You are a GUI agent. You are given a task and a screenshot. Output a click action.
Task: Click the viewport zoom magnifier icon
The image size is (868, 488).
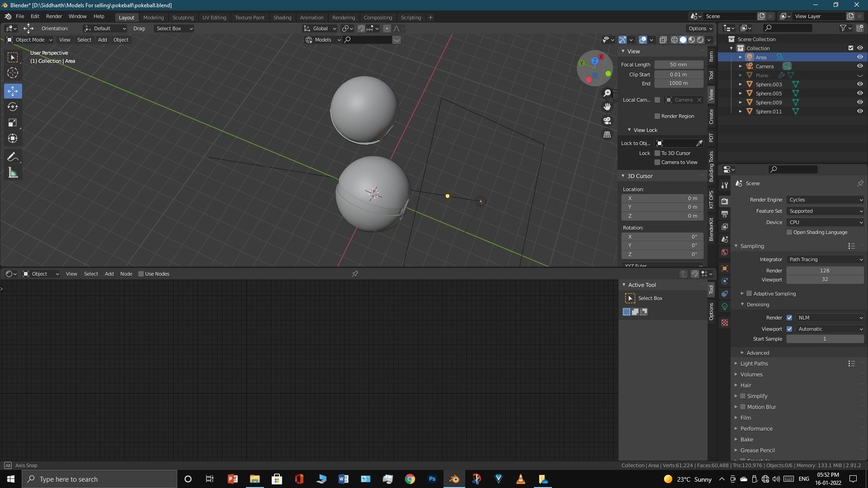point(607,93)
